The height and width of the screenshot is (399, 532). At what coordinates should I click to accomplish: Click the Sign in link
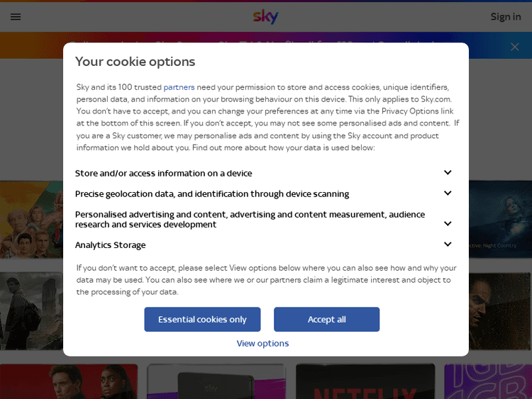pos(506,17)
